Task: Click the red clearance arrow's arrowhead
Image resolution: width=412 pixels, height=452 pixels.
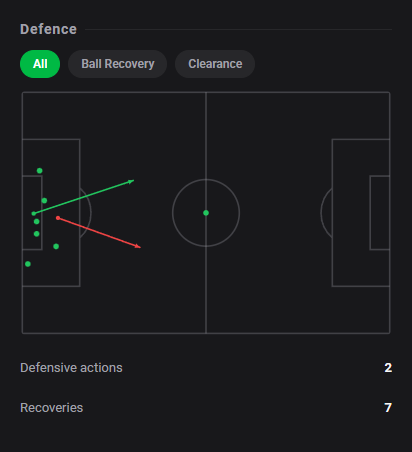Action: click(138, 246)
